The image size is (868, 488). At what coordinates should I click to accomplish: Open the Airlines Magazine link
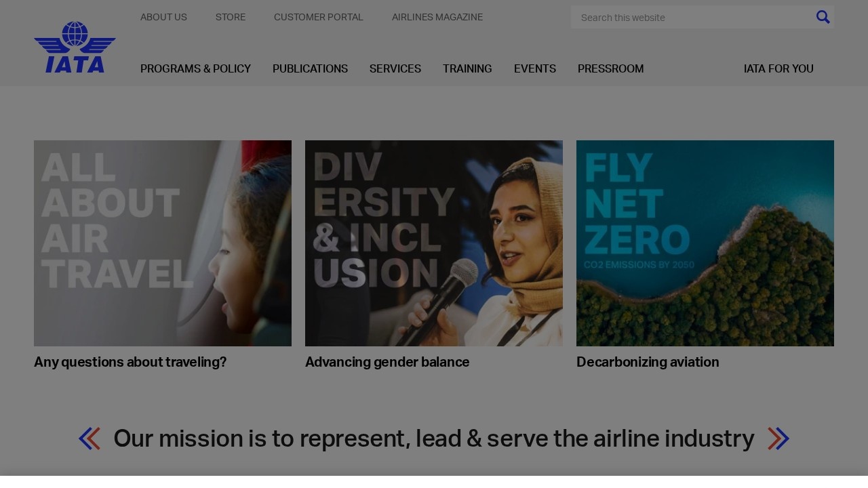[x=437, y=17]
